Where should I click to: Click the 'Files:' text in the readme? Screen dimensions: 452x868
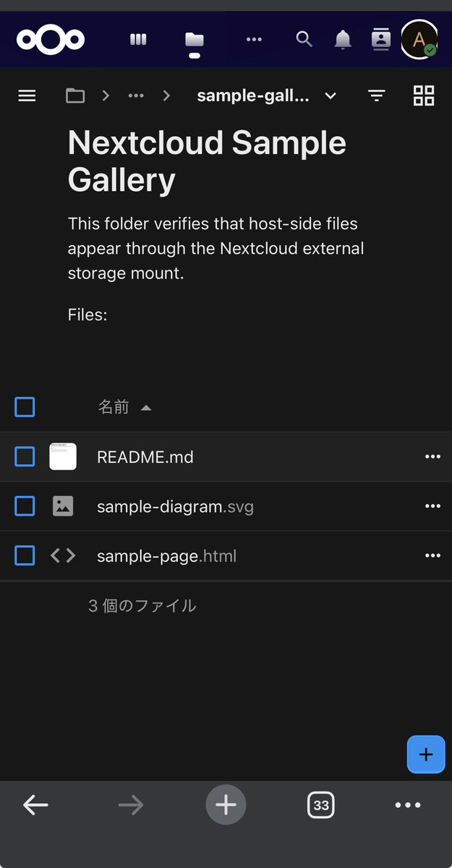88,315
